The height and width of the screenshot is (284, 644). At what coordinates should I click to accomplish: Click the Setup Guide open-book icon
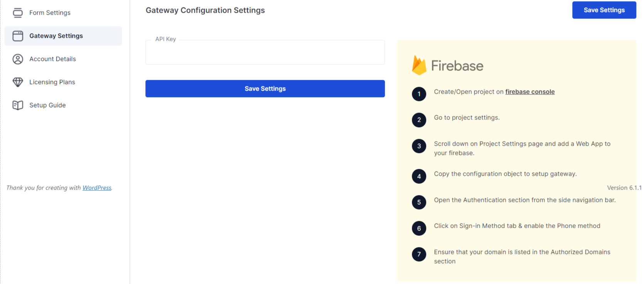(18, 105)
